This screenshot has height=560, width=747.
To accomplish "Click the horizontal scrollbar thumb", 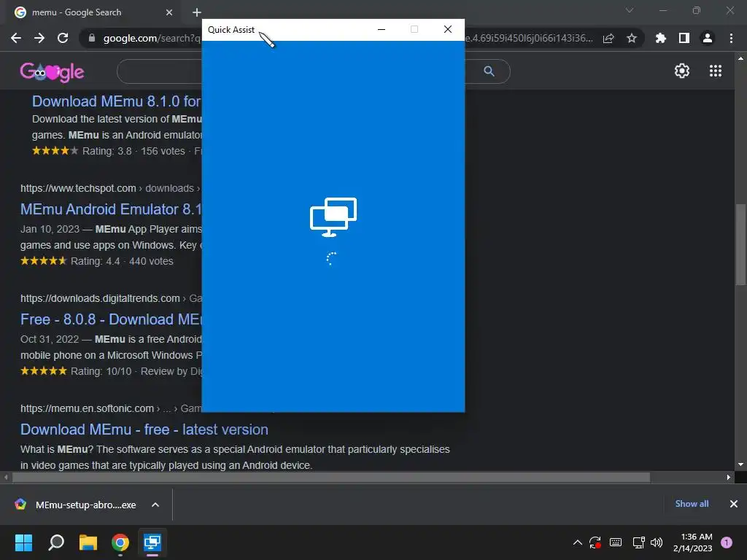I will [331, 477].
